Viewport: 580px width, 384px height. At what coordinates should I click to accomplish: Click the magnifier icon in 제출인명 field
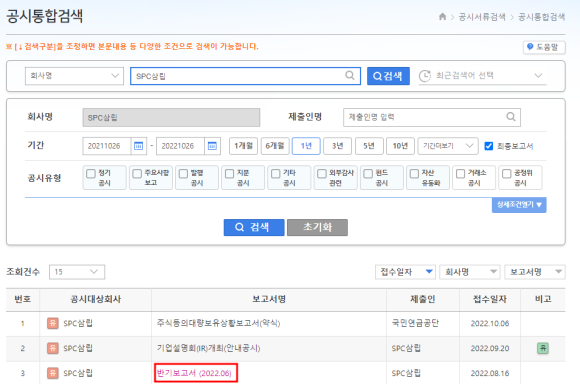point(511,117)
